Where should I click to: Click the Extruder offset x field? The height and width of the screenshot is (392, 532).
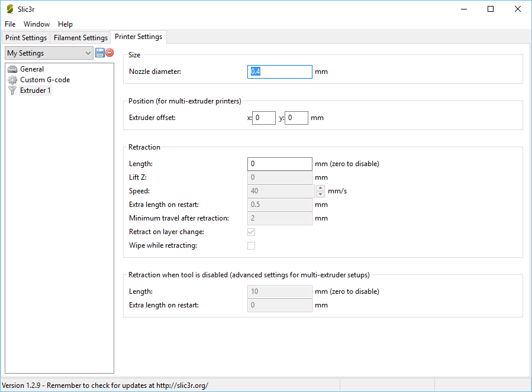coord(264,118)
